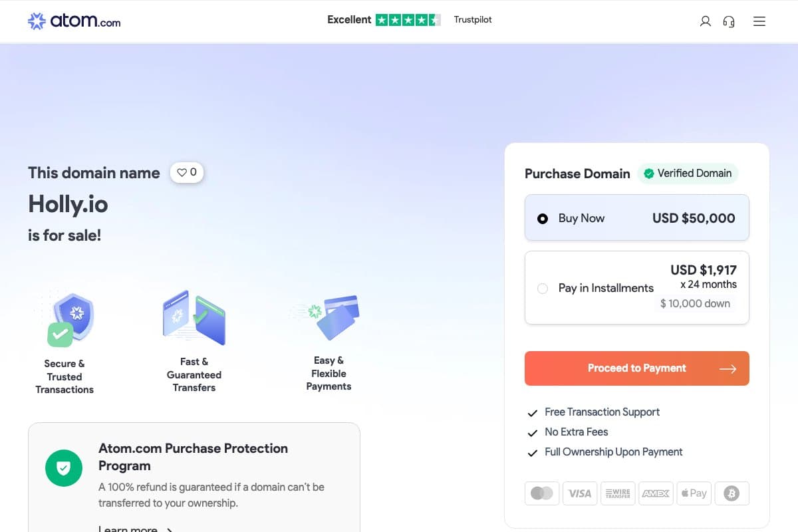Image resolution: width=798 pixels, height=532 pixels.
Task: Click the Apple Pay icon
Action: coord(694,493)
